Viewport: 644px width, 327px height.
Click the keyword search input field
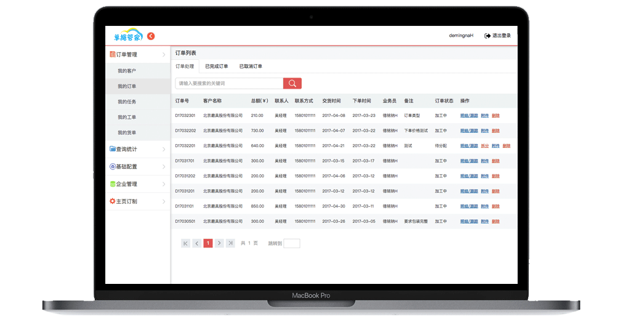229,83
